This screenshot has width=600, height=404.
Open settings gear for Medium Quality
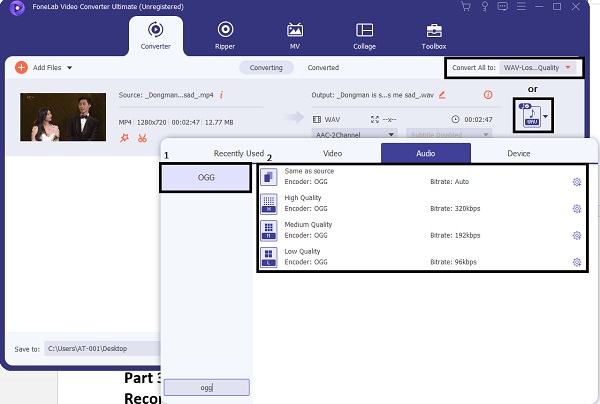(577, 235)
